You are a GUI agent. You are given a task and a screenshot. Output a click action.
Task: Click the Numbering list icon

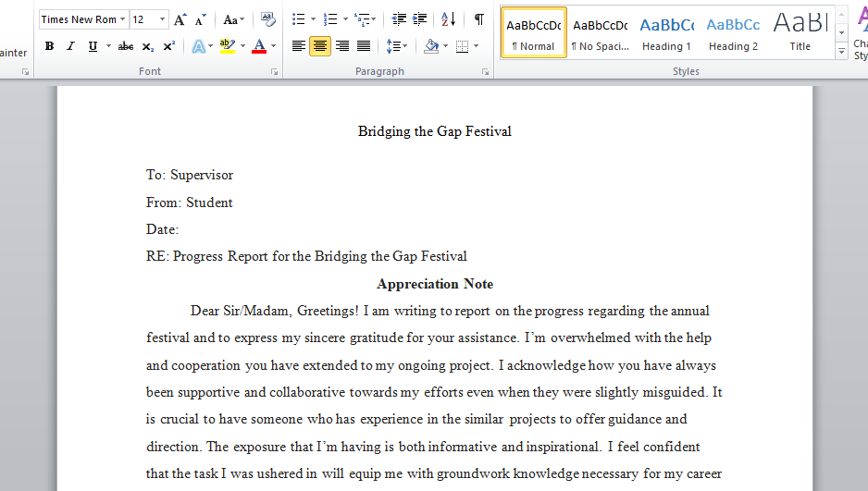(x=330, y=19)
